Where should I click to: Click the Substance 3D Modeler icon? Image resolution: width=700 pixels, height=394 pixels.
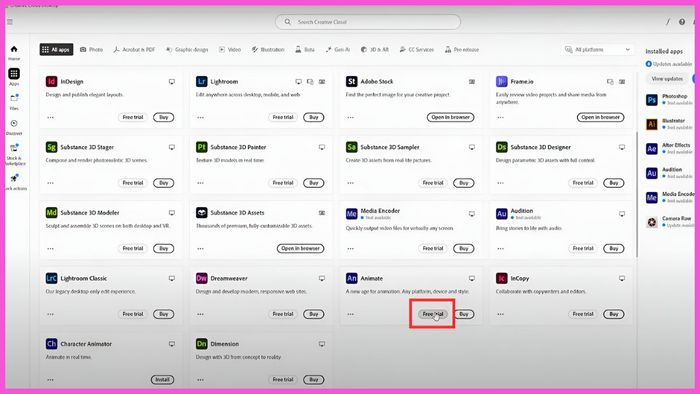pos(51,212)
